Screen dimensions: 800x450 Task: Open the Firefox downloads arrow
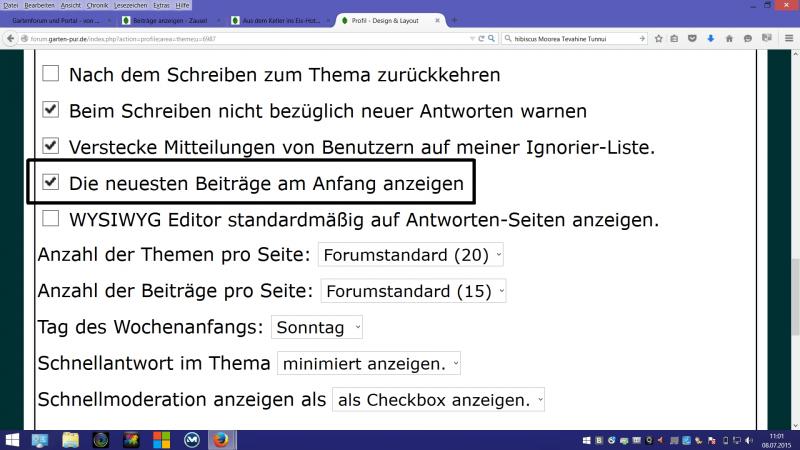point(710,39)
